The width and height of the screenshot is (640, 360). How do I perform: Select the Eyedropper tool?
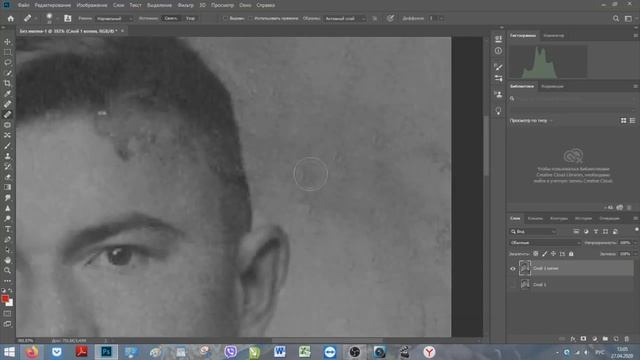point(7,93)
